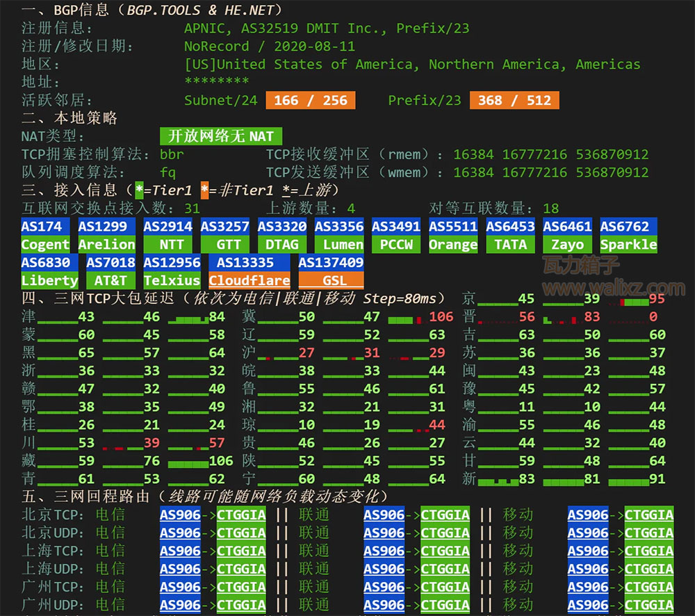Select the green "开放网络无 NAT" badge
The height and width of the screenshot is (616, 695).
(221, 136)
